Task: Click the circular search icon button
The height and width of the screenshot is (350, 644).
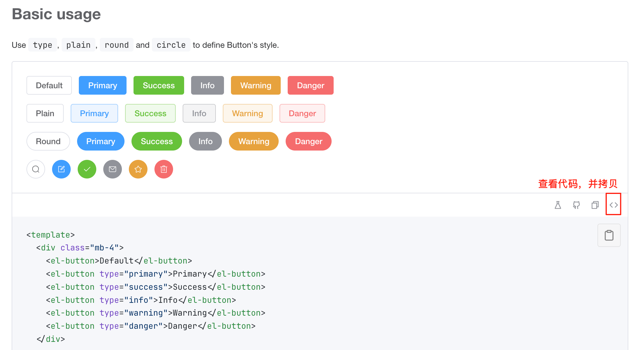Action: tap(35, 169)
